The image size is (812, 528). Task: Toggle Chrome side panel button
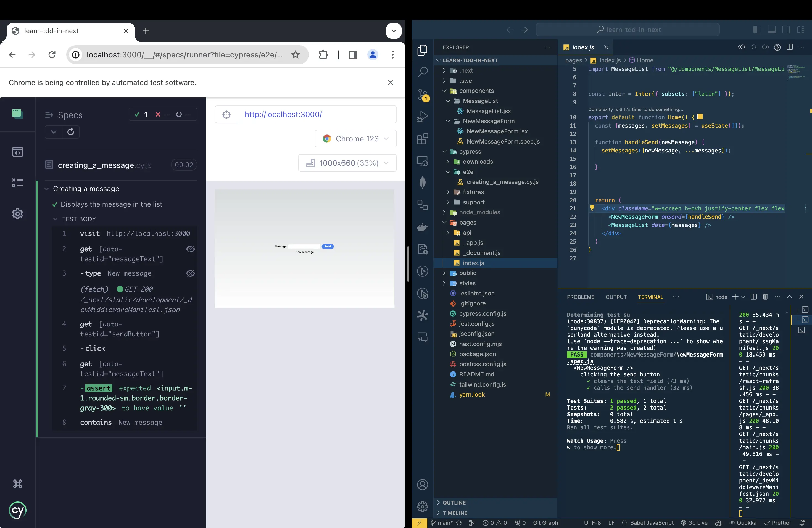(x=353, y=55)
